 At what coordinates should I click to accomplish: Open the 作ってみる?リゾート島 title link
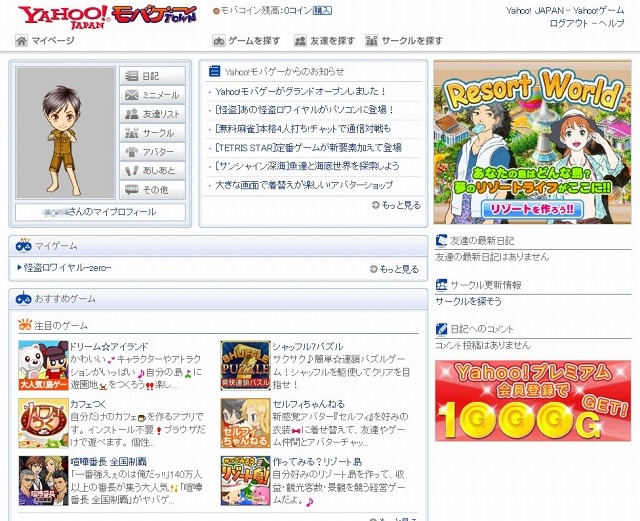[317, 462]
